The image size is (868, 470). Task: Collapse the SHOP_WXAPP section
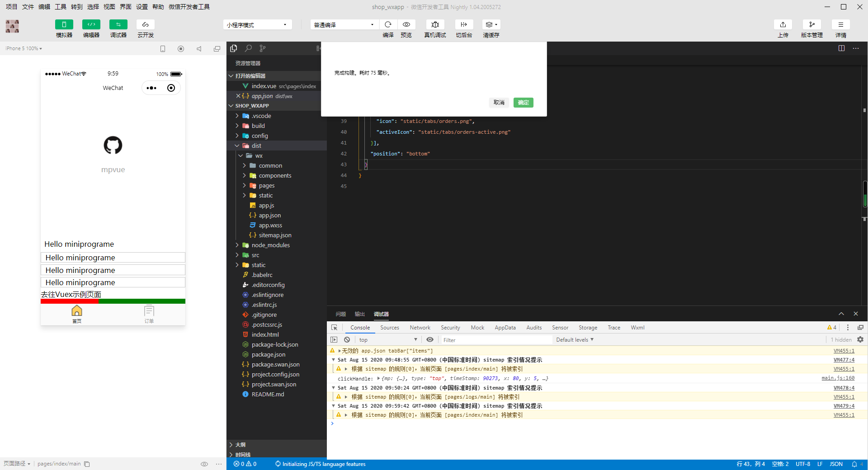click(x=277, y=106)
